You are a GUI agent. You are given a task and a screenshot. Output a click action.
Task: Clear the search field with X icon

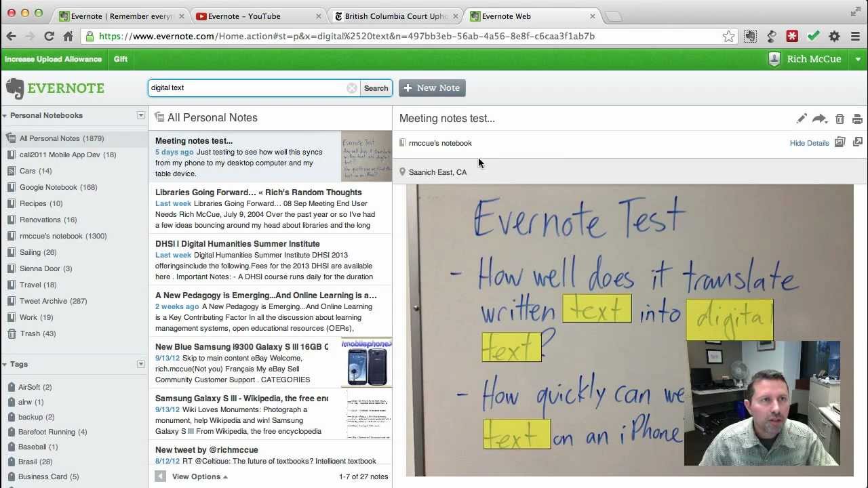351,88
